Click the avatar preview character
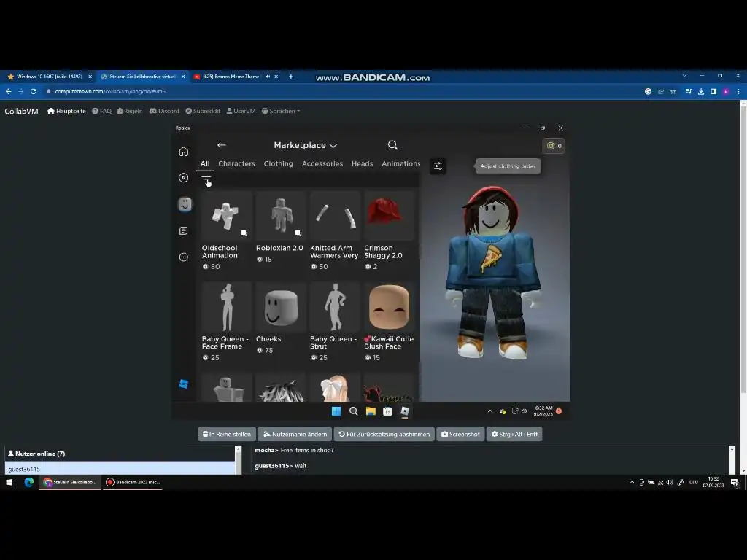This screenshot has width=747, height=560. [492, 273]
